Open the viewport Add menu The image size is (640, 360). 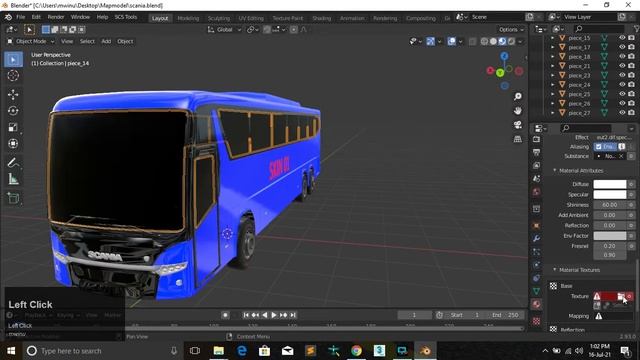coord(106,41)
